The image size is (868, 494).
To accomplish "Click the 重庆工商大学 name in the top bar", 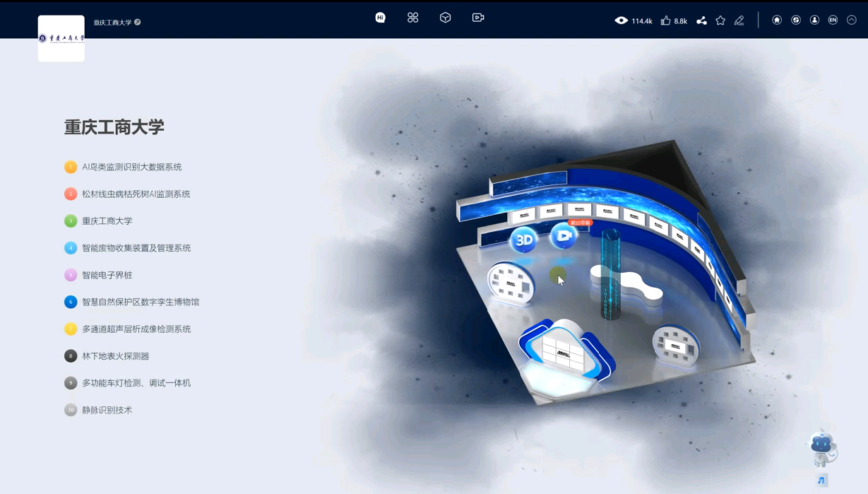I will click(x=113, y=23).
